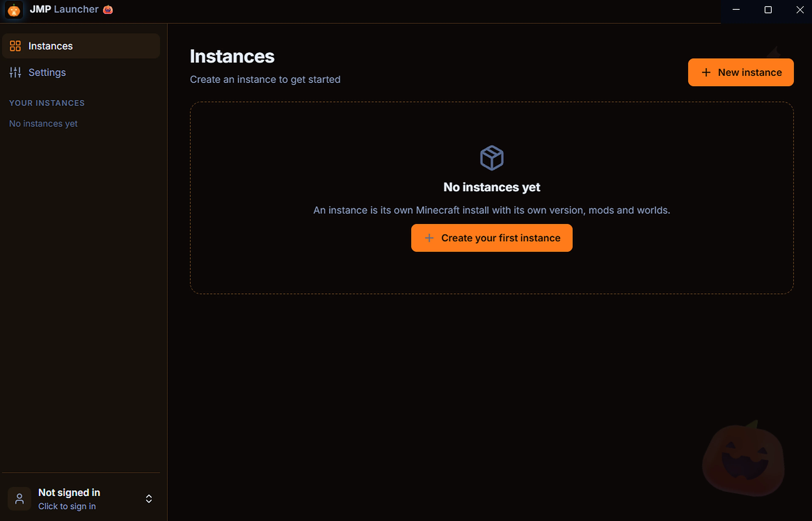Click the Create an instance to get started subtitle
The width and height of the screenshot is (812, 521).
click(x=265, y=79)
